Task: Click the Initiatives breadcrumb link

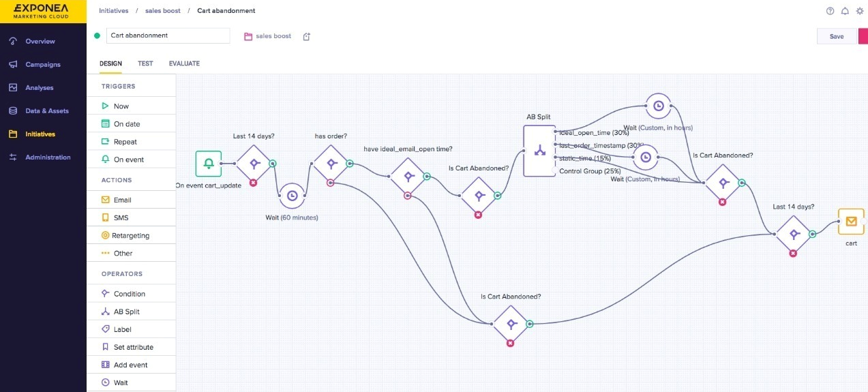Action: coord(113,11)
